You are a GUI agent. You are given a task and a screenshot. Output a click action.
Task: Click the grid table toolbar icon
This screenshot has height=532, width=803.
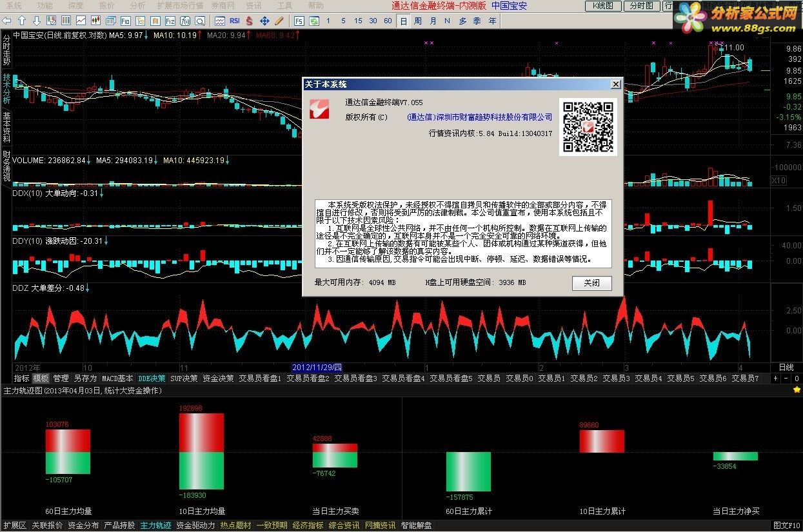66,21
